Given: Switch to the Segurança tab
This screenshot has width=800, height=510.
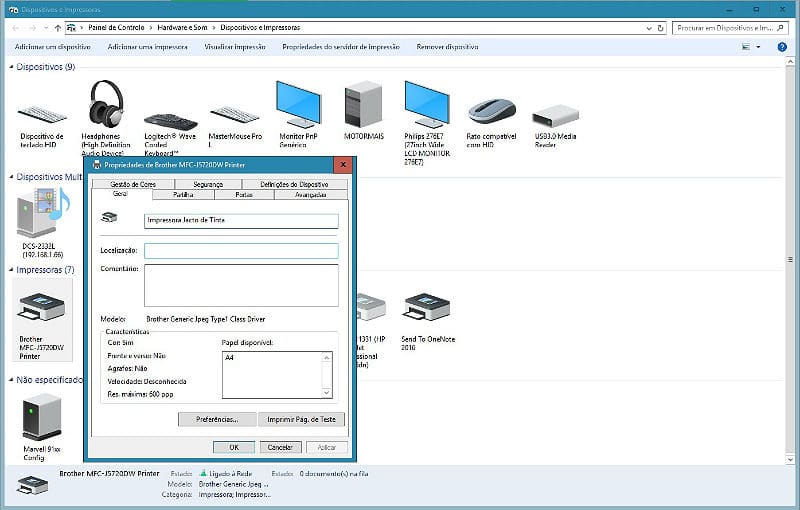Looking at the screenshot, I should pyautogui.click(x=208, y=184).
